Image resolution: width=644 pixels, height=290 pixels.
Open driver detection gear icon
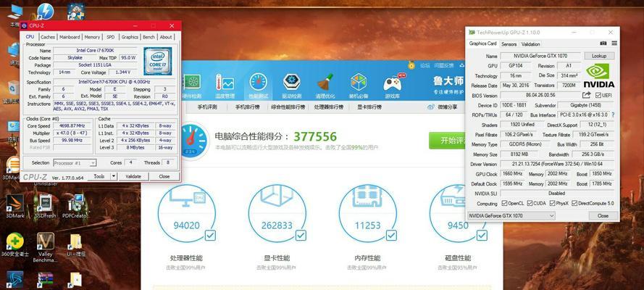[292, 82]
